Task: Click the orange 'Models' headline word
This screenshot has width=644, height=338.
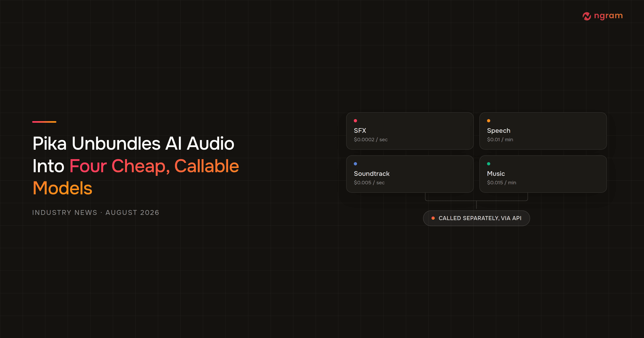Action: pos(63,188)
